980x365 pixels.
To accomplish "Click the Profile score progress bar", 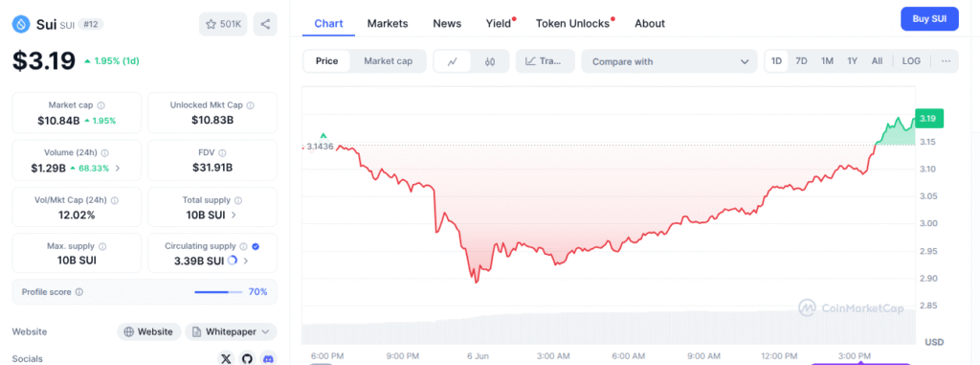I will (x=218, y=292).
